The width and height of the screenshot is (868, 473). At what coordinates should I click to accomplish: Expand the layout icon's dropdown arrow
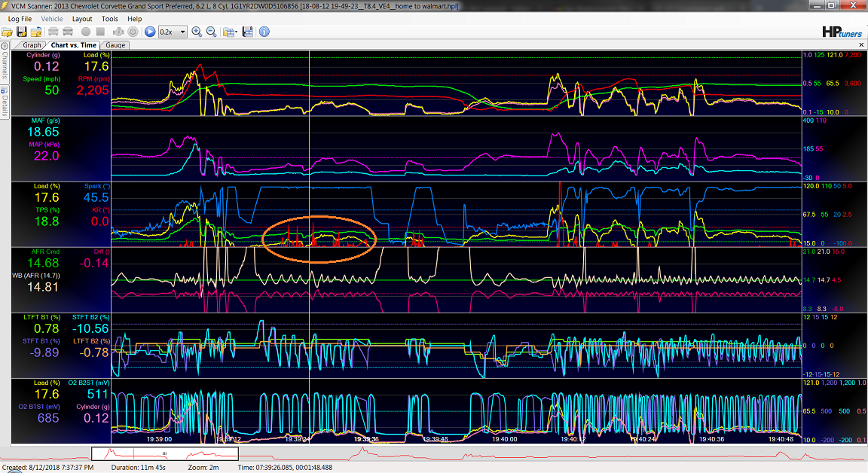pyautogui.click(x=236, y=32)
